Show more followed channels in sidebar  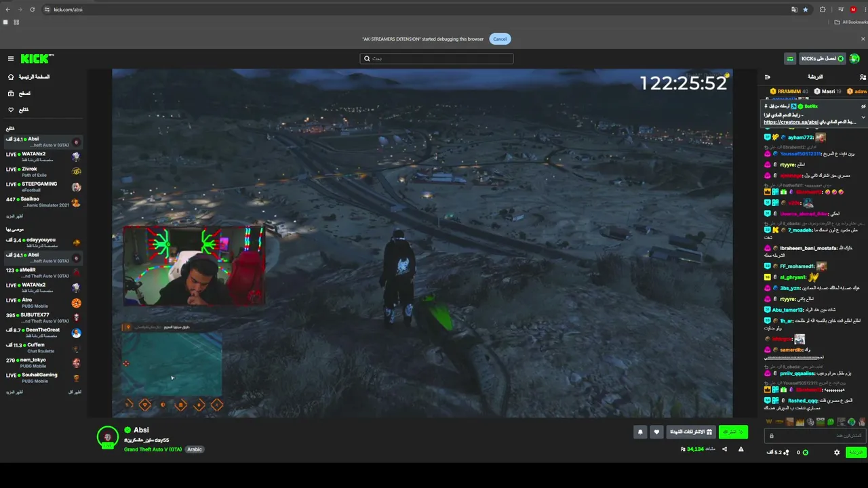[14, 216]
